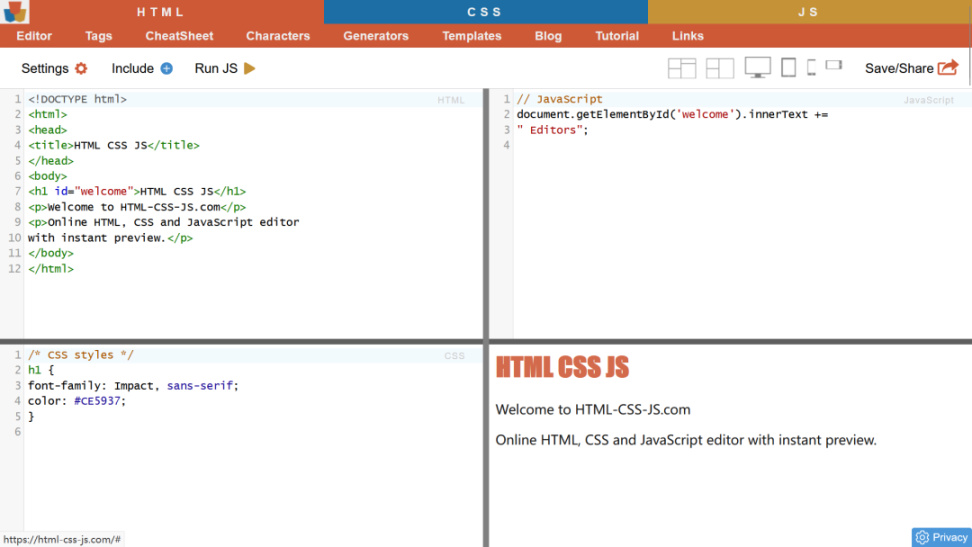Screen dimensions: 972x547
Task: Open the Tags menu
Action: coord(99,36)
